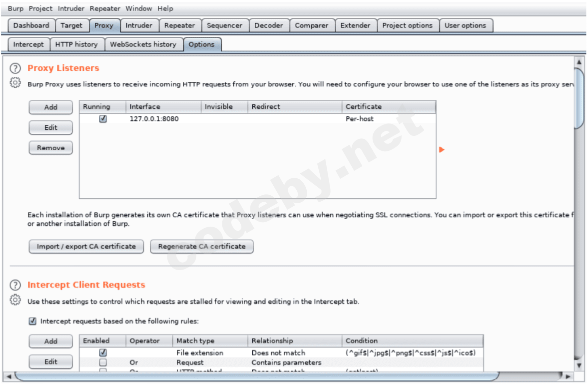Open the Project options tab
588x384 pixels.
407,25
